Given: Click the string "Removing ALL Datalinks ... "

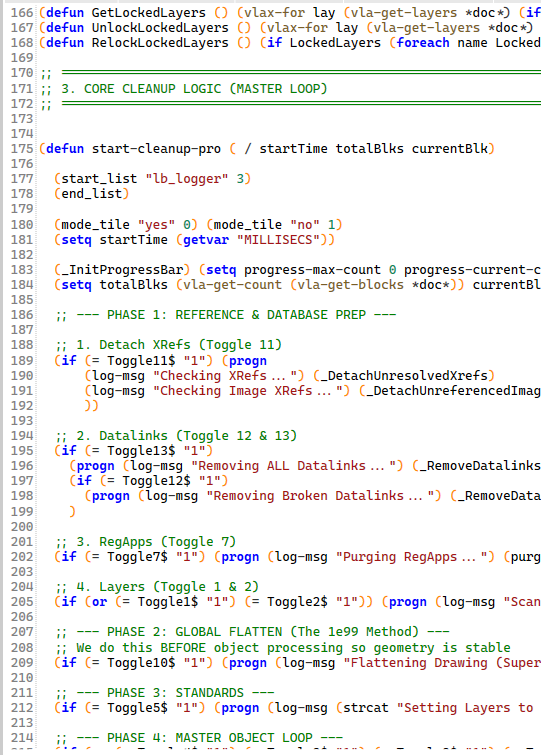Looking at the screenshot, I should tap(297, 466).
